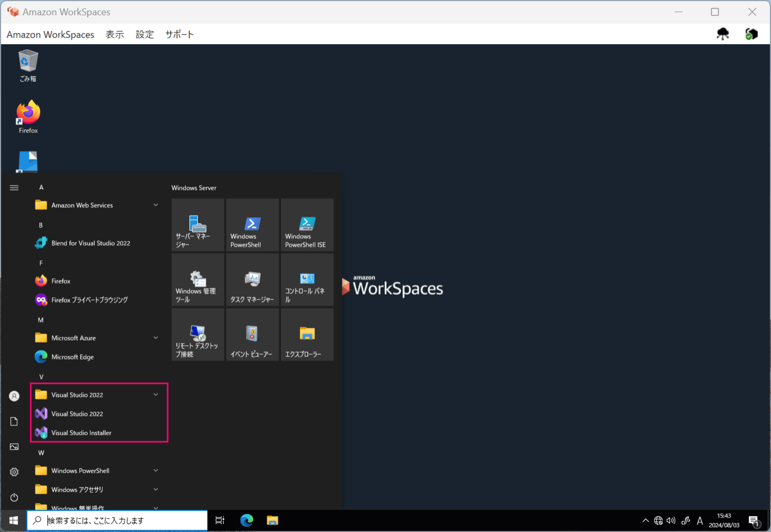The height and width of the screenshot is (532, 771).
Task: Click the letter W section header
Action: tap(41, 453)
